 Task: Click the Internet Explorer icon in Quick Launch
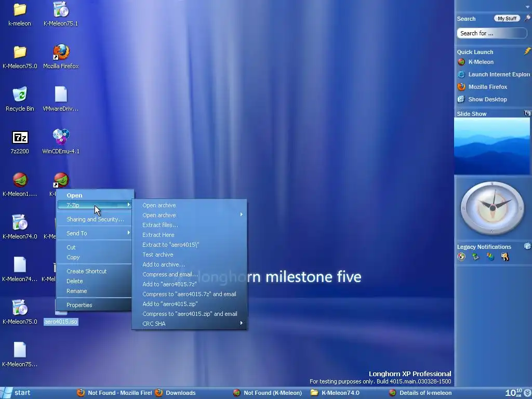pos(461,74)
